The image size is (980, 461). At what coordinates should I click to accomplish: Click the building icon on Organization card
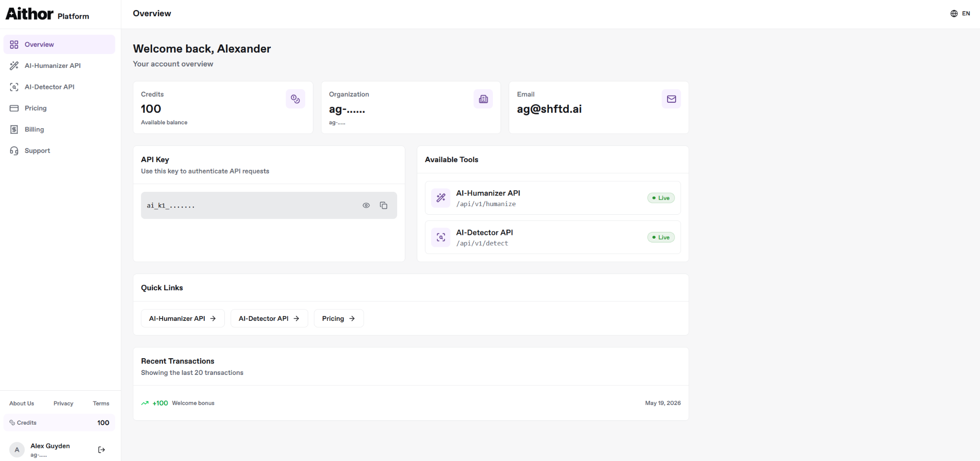pyautogui.click(x=483, y=99)
